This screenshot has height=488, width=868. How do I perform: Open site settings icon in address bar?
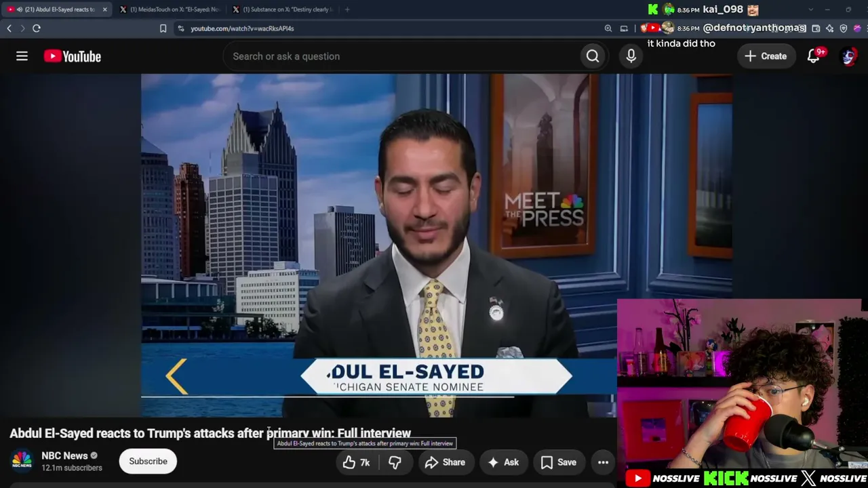(x=180, y=28)
